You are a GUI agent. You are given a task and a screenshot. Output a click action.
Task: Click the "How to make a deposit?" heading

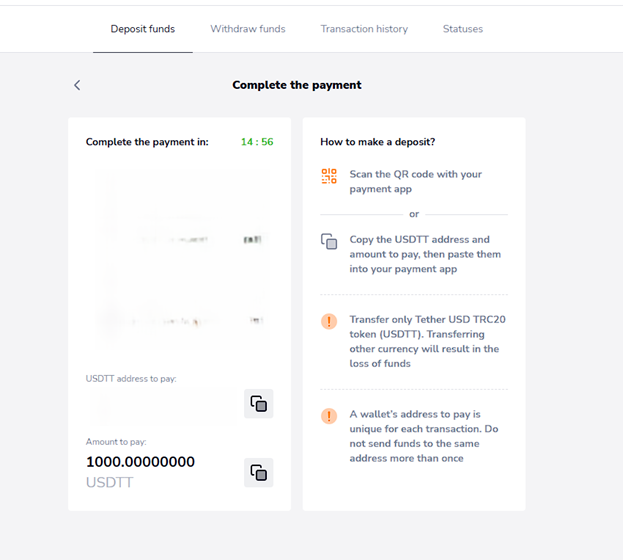pos(378,142)
